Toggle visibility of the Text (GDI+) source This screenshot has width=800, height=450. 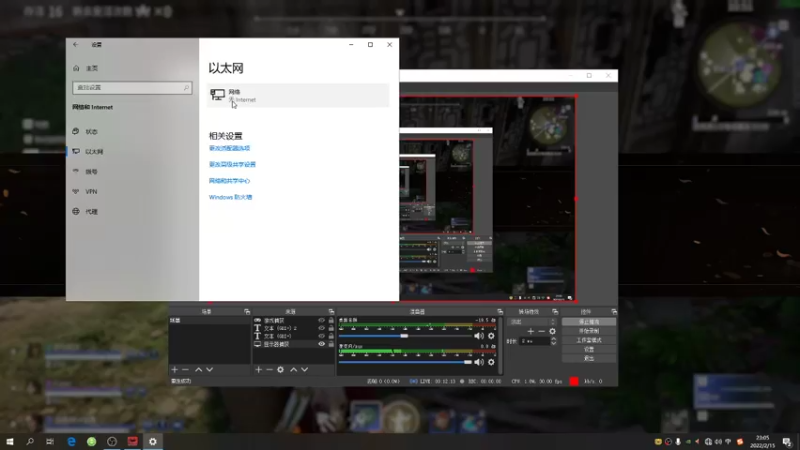point(321,336)
